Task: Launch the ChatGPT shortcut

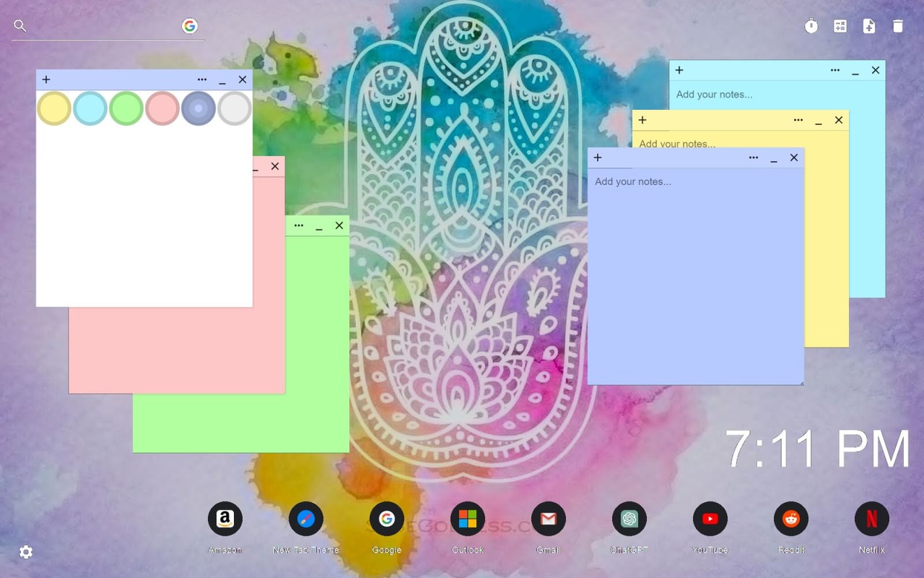Action: click(x=629, y=519)
